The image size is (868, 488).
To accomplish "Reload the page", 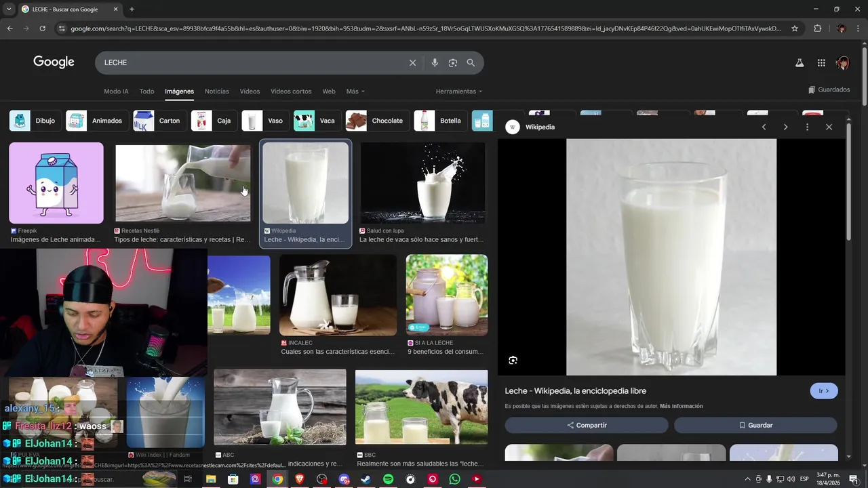I will (42, 28).
